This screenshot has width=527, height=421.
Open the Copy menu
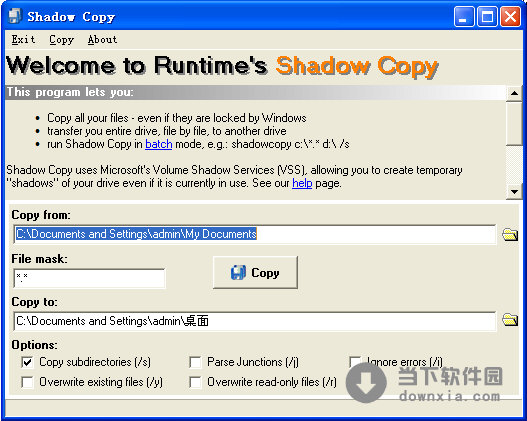(62, 40)
